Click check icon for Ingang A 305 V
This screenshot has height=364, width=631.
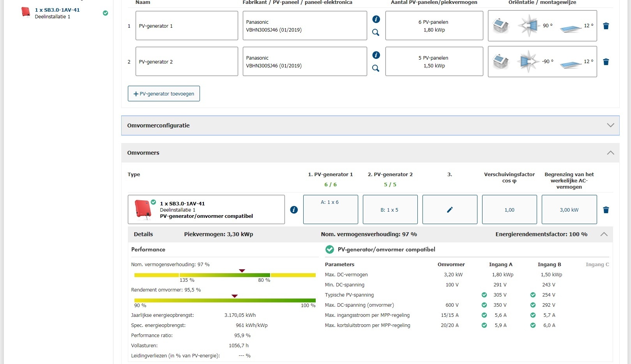484,295
